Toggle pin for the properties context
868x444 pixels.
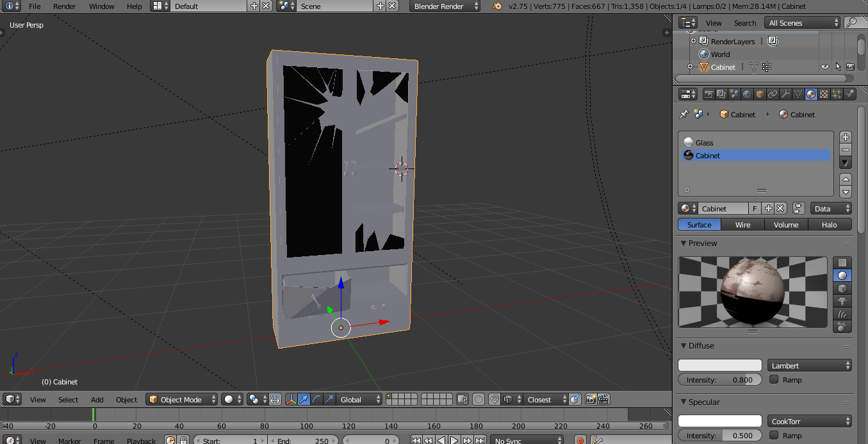(x=684, y=114)
